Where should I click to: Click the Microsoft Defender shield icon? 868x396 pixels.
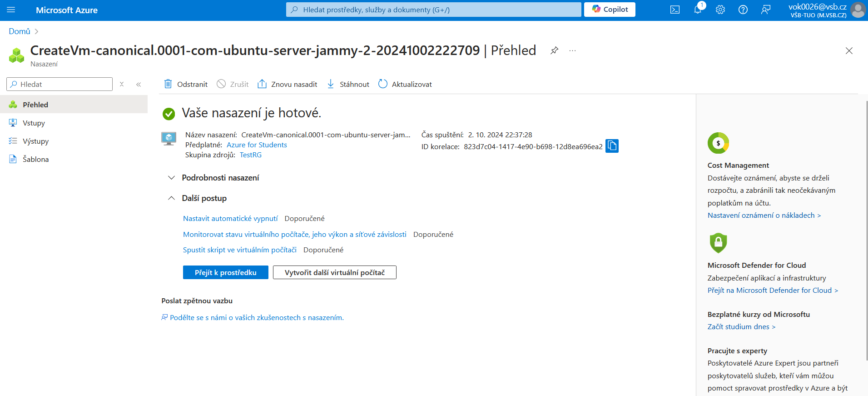pos(718,243)
